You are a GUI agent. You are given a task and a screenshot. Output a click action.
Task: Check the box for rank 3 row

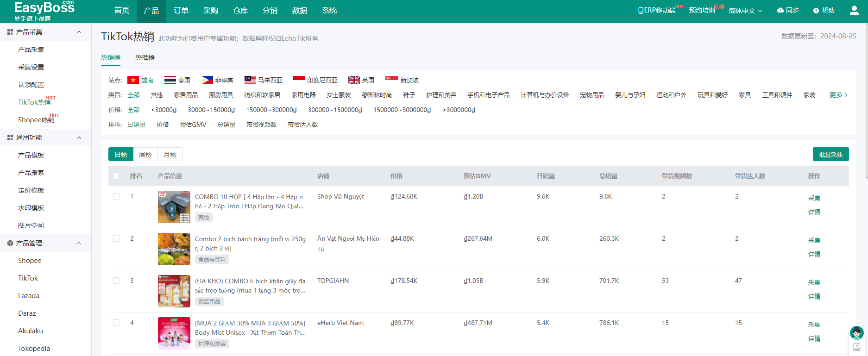[x=116, y=281]
